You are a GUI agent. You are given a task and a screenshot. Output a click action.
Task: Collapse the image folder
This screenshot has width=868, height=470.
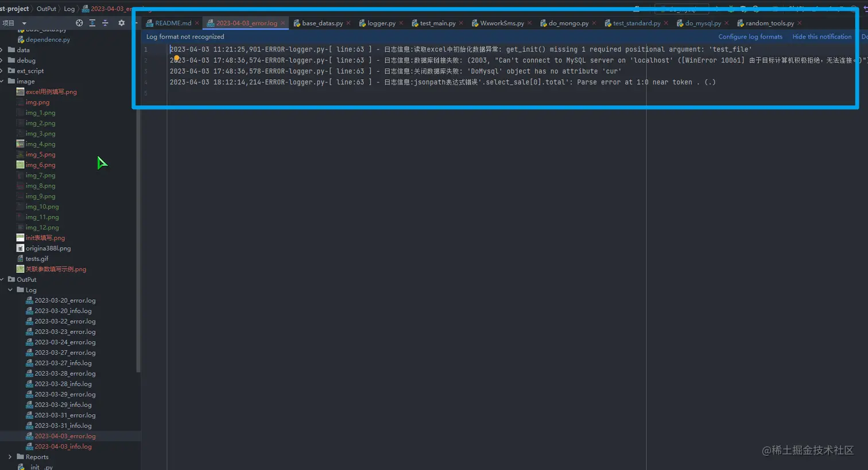point(2,81)
